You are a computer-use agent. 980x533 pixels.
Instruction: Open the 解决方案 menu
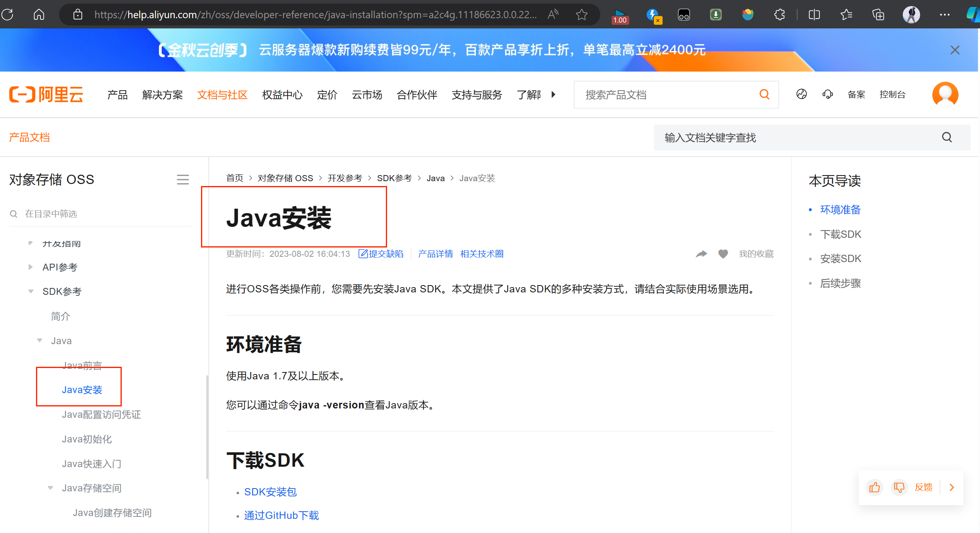[162, 95]
